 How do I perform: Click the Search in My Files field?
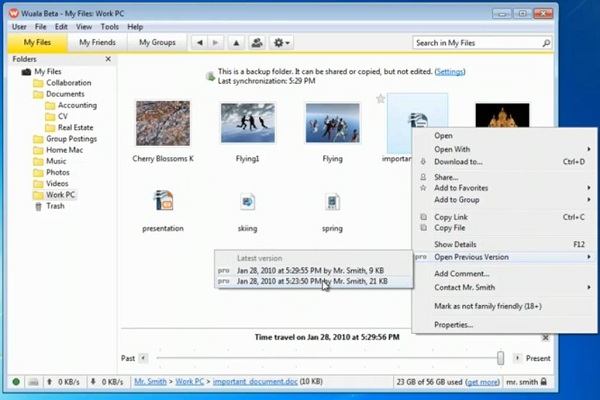478,43
